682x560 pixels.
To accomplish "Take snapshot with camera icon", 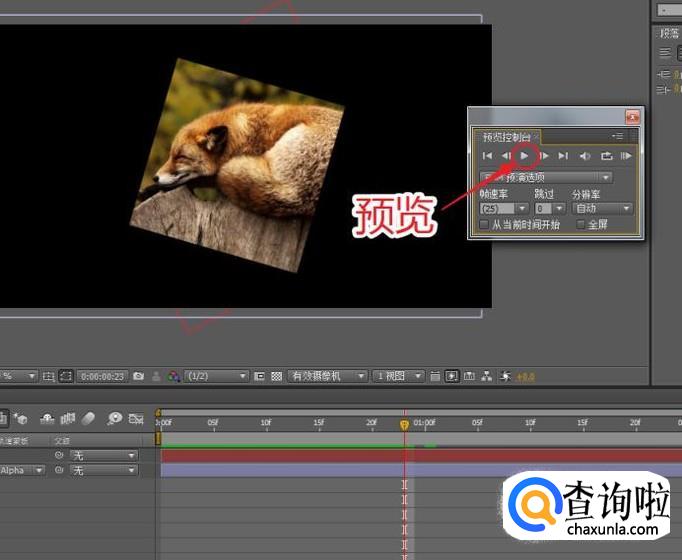I will pyautogui.click(x=139, y=376).
